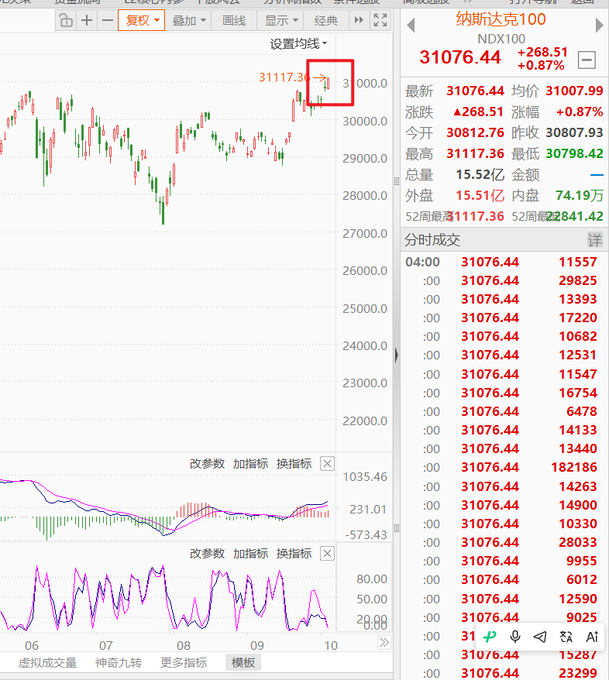This screenshot has width=609, height=680.
Task: Click the 今开 30812.76 value
Action: 475,132
